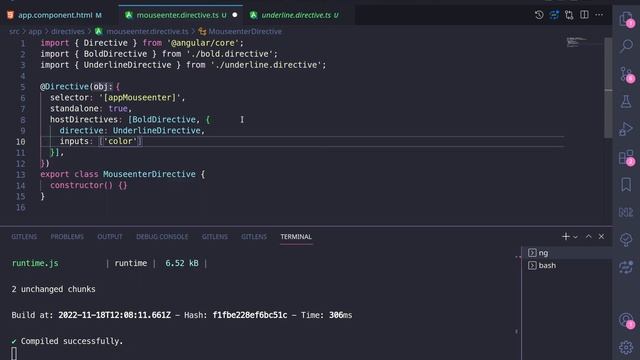This screenshot has height=360, width=640.
Task: Switch to the OUTPUT panel tab
Action: pyautogui.click(x=109, y=237)
